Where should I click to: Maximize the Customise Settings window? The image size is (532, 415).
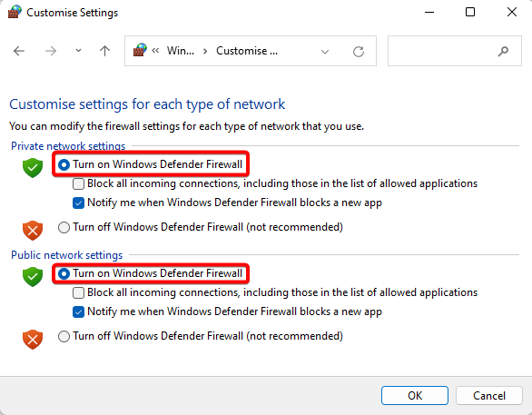tap(470, 12)
